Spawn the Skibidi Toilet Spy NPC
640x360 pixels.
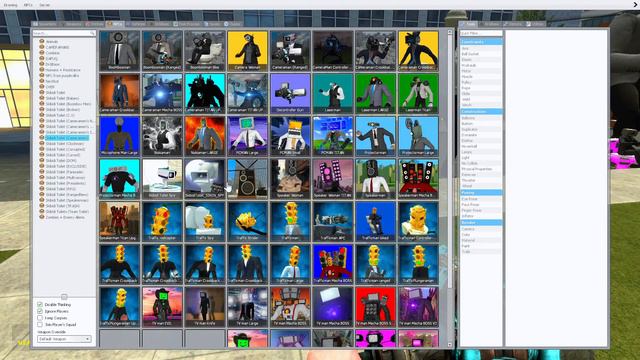pos(162,179)
